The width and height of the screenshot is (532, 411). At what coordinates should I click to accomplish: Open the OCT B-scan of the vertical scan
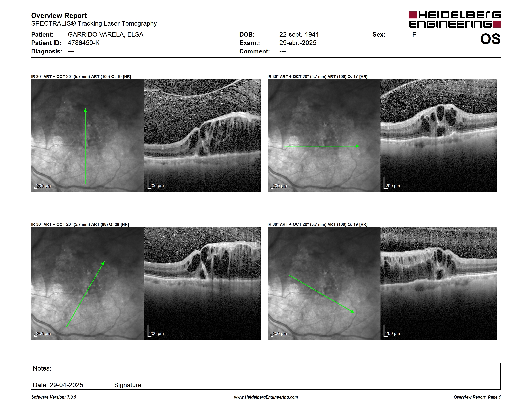(203, 135)
